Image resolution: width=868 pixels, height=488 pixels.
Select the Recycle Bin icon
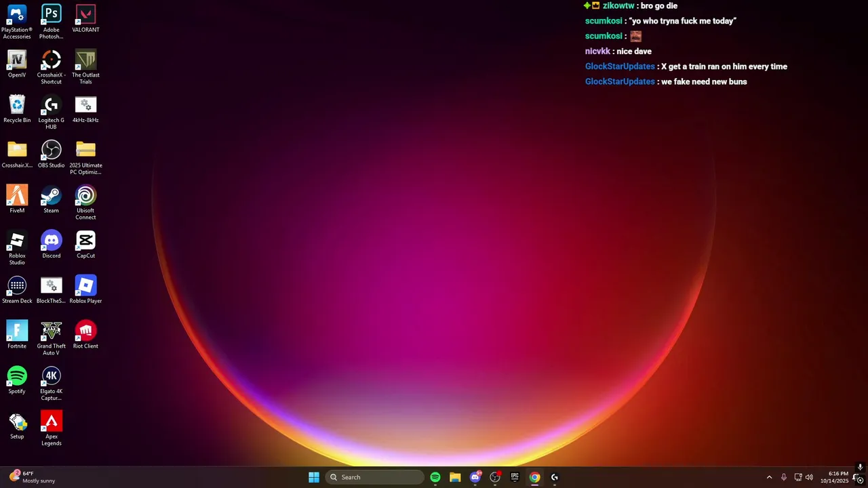click(17, 109)
